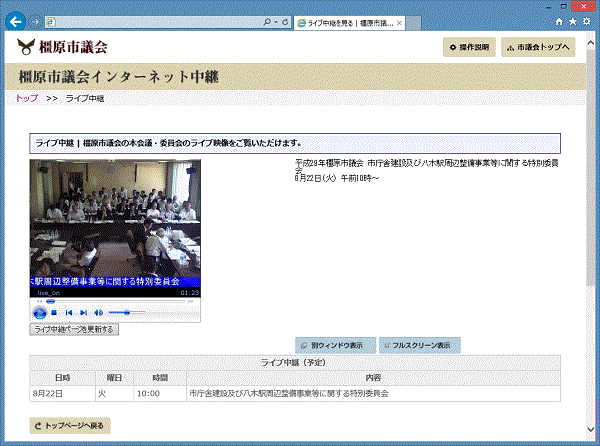Image resolution: width=600 pixels, height=446 pixels.
Task: Click the 曜日 column header
Action: pyautogui.click(x=114, y=378)
